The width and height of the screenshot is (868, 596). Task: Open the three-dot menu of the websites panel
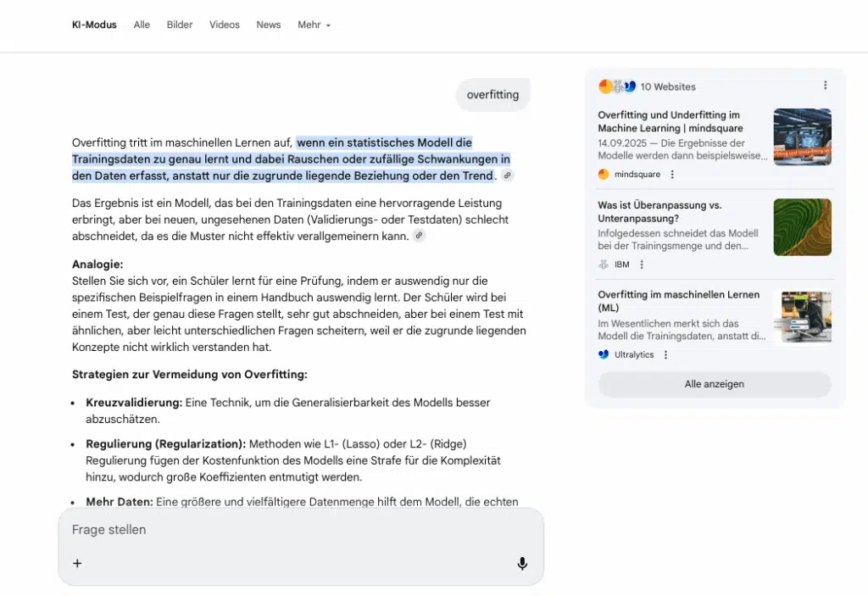[826, 85]
